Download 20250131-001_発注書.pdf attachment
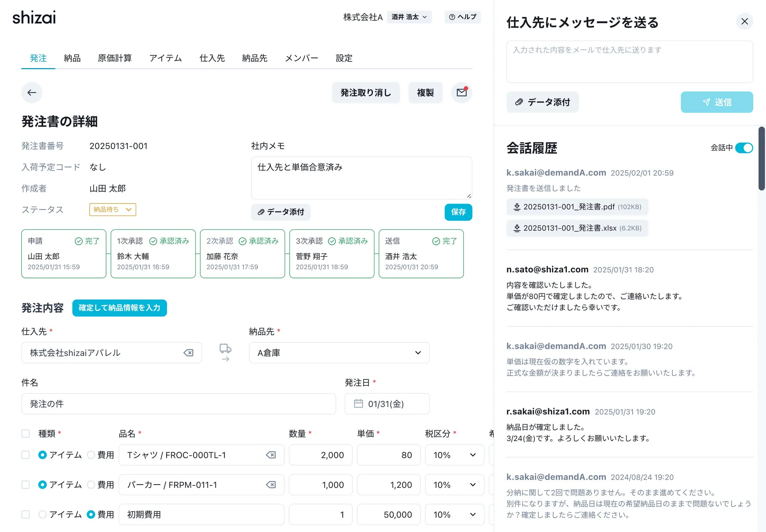 point(577,207)
